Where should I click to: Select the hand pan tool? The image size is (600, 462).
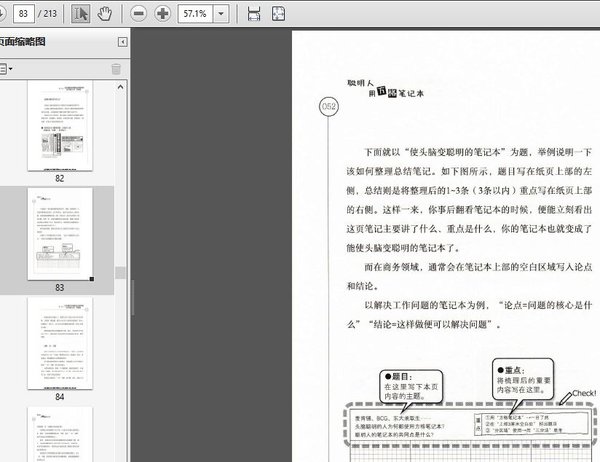tap(104, 14)
